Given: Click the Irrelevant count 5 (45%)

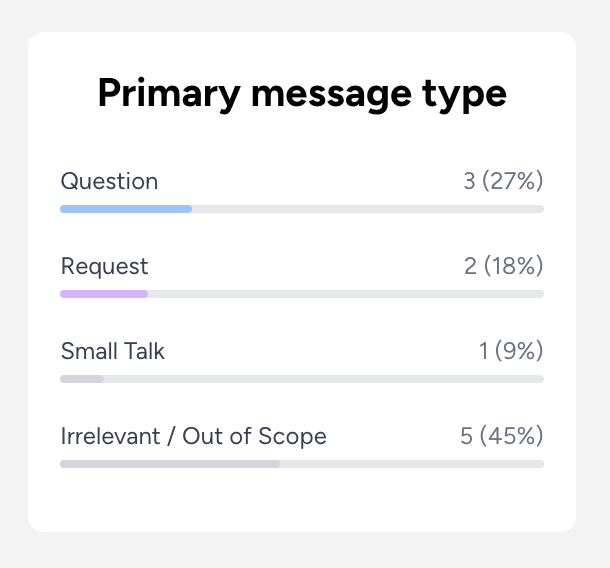Looking at the screenshot, I should [x=501, y=436].
